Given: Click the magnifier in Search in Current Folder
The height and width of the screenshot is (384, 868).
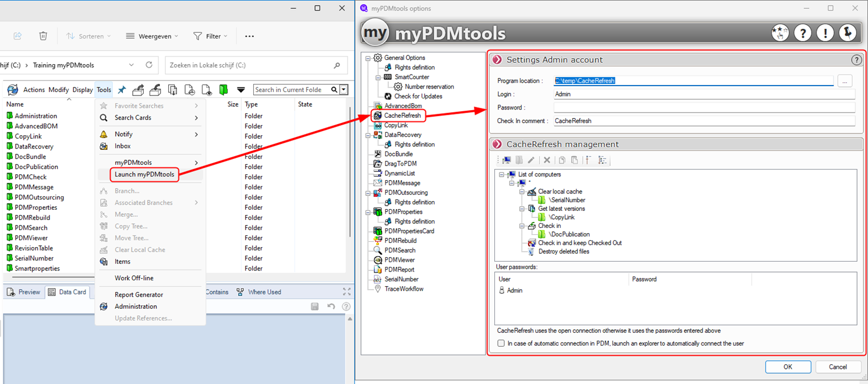Looking at the screenshot, I should [x=334, y=90].
